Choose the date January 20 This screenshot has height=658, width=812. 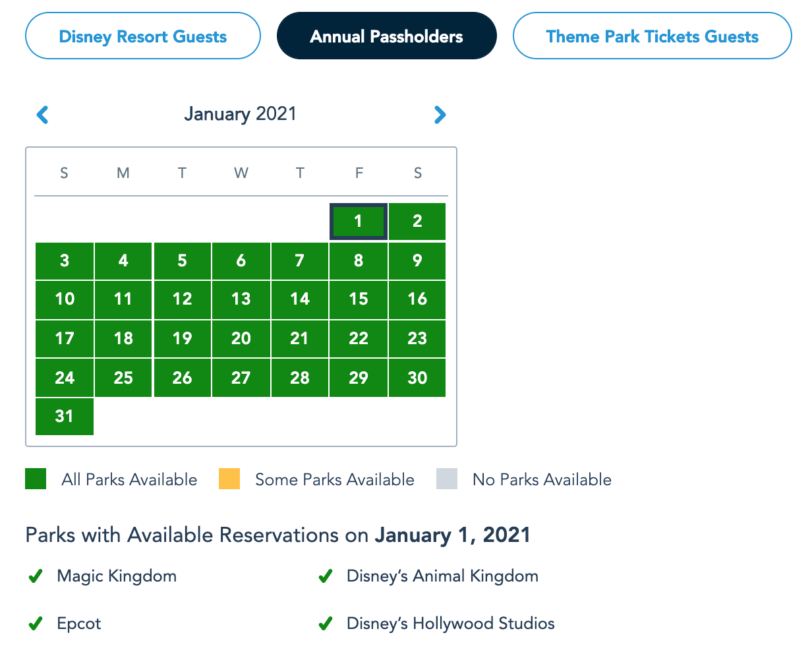241,339
